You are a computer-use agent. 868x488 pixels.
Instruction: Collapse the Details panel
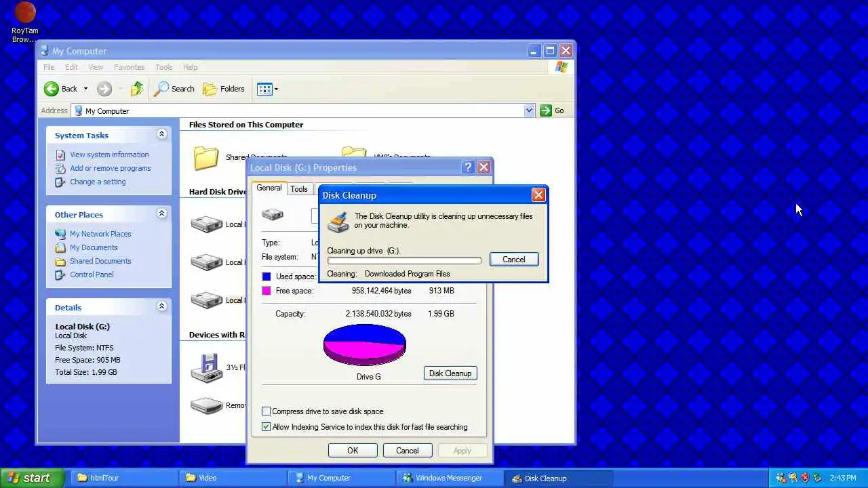click(161, 306)
